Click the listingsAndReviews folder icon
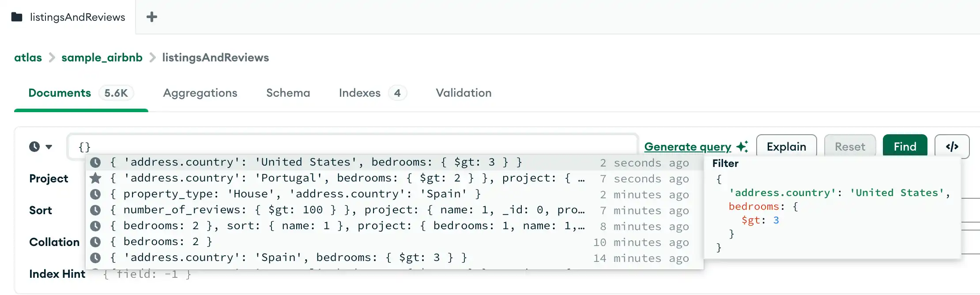 coord(17,17)
